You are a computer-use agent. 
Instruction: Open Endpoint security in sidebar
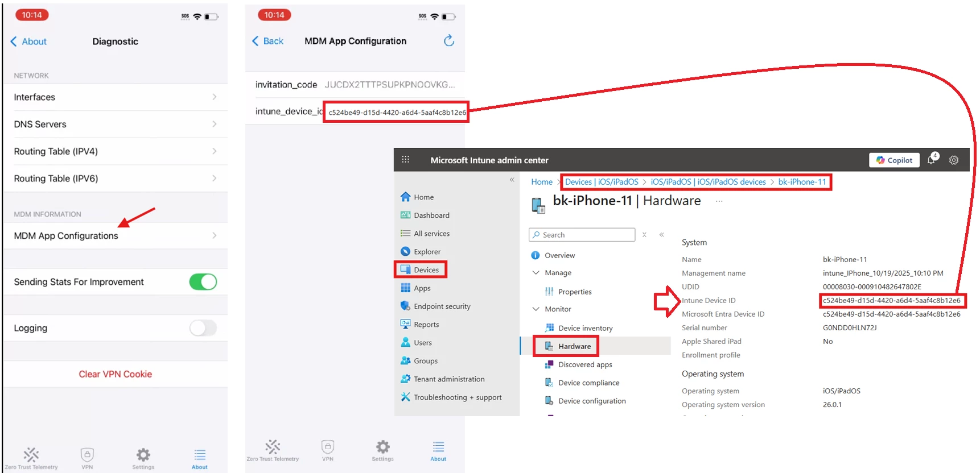(x=435, y=306)
